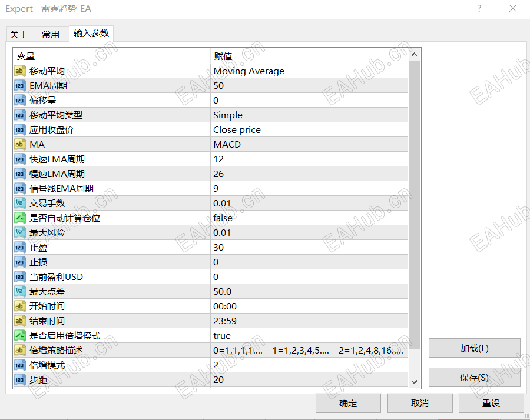530x420 pixels.
Task: Click the 加载(L) button
Action: (474, 348)
